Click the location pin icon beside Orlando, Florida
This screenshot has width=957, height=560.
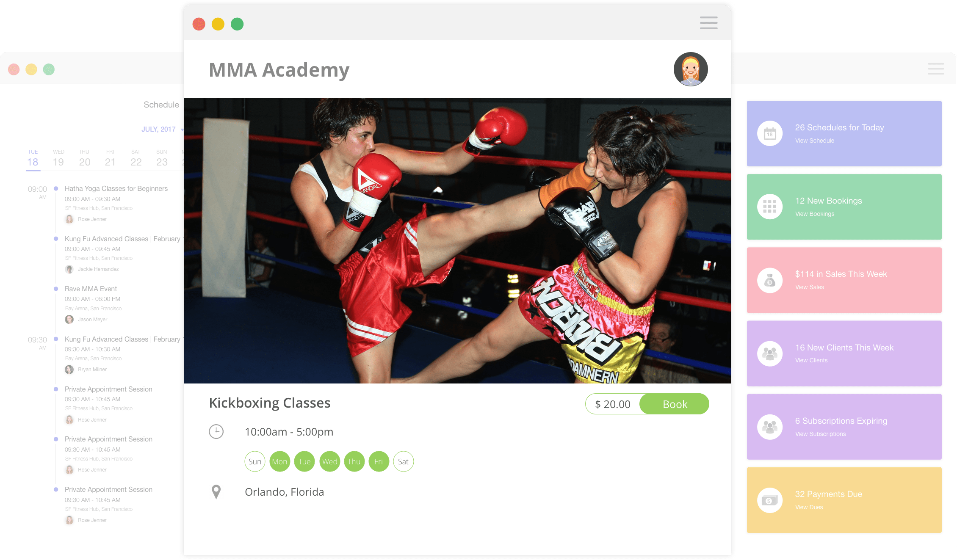[x=216, y=492]
